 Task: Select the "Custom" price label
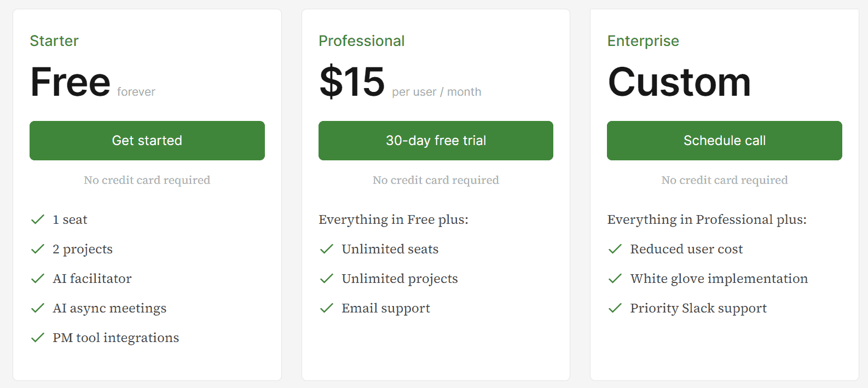point(679,82)
